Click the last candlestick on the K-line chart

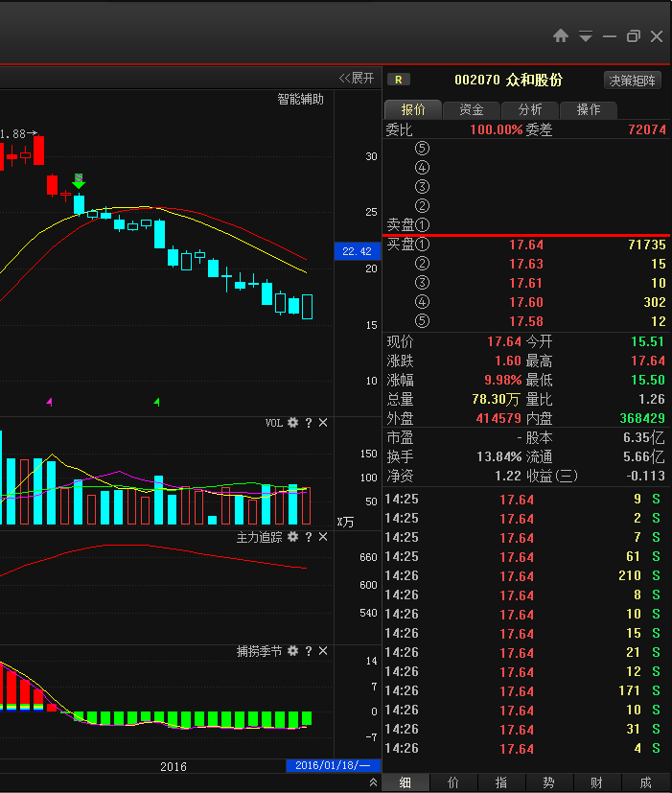point(307,307)
